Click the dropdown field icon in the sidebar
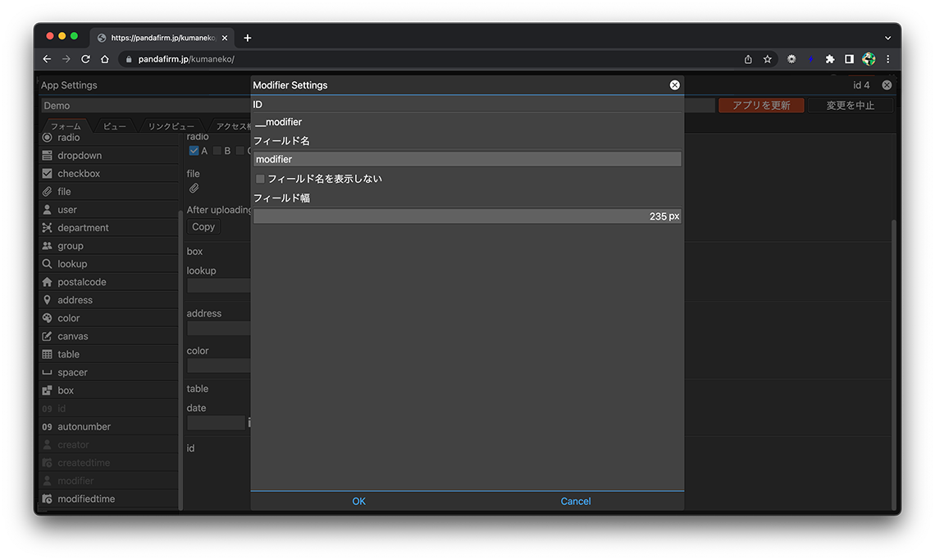The width and height of the screenshot is (935, 560). [48, 156]
